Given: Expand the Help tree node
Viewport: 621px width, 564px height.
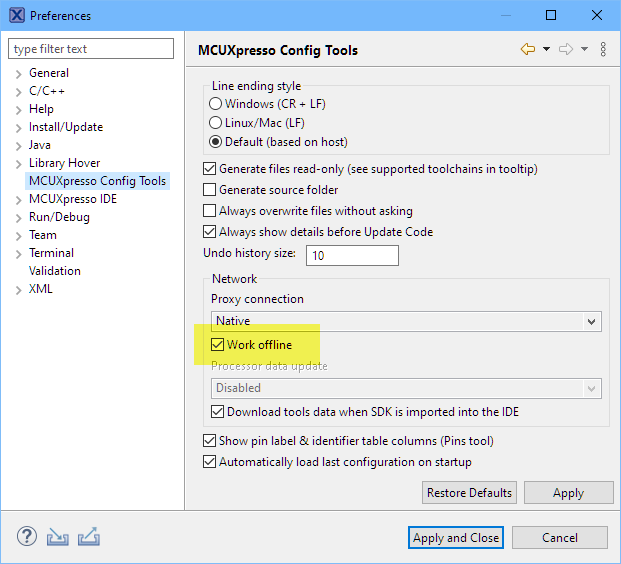Looking at the screenshot, I should (18, 110).
